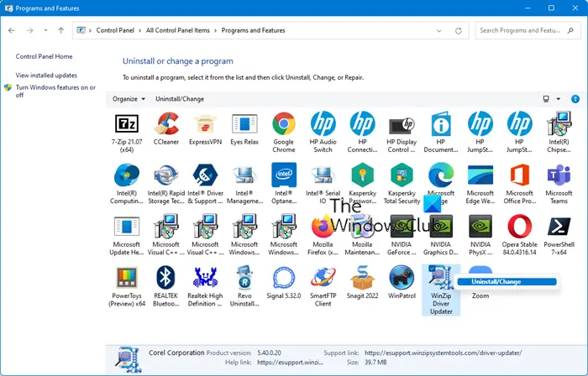Image resolution: width=588 pixels, height=376 pixels.
Task: Click the Search Programs and Features box
Action: tap(528, 31)
